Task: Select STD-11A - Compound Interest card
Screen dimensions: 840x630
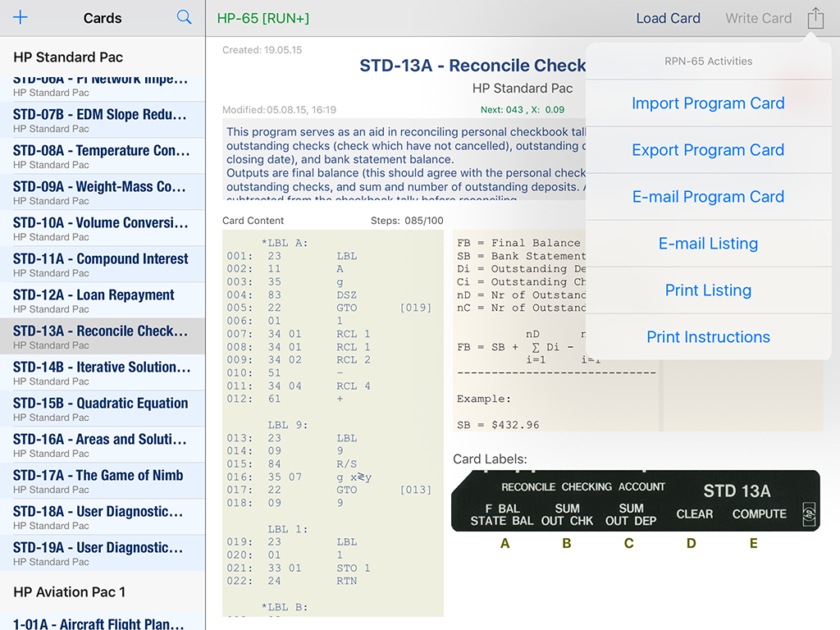Action: pos(103,264)
